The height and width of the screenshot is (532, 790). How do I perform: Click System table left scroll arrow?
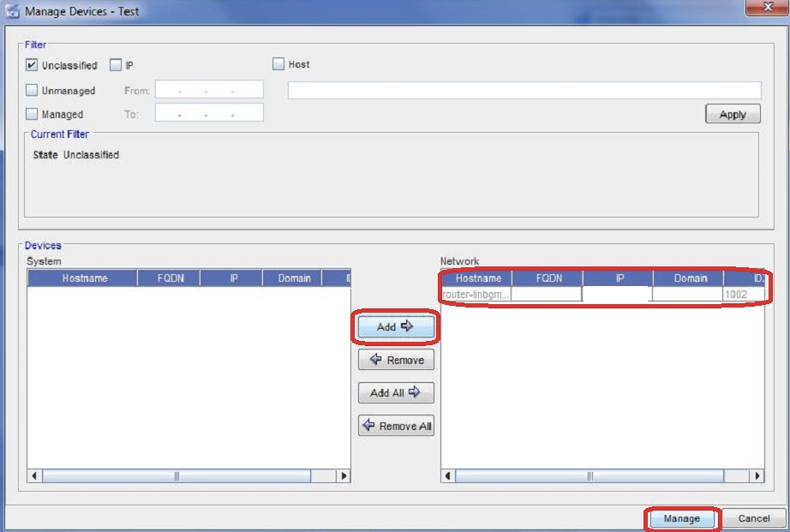[34, 475]
